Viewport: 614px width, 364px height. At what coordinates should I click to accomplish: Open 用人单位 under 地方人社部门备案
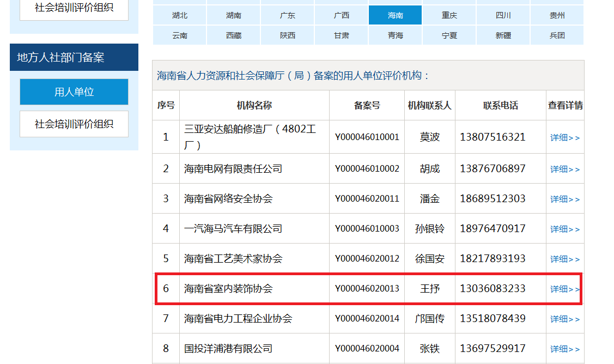click(x=74, y=92)
